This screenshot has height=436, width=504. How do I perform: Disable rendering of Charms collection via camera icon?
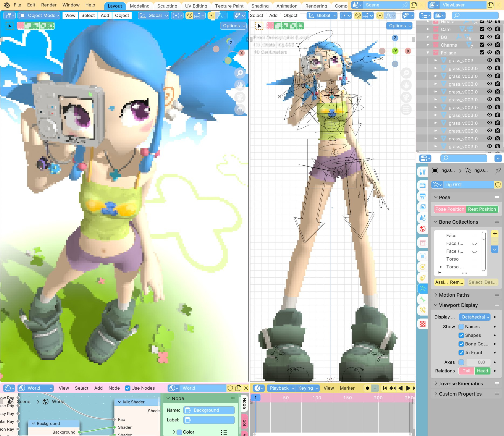498,45
